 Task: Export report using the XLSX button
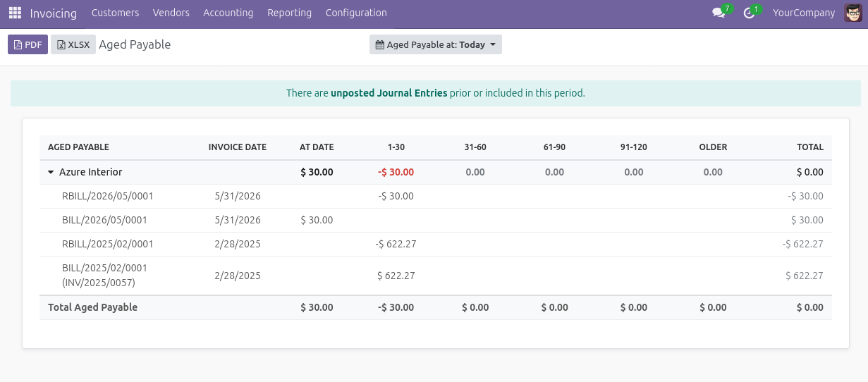[73, 44]
